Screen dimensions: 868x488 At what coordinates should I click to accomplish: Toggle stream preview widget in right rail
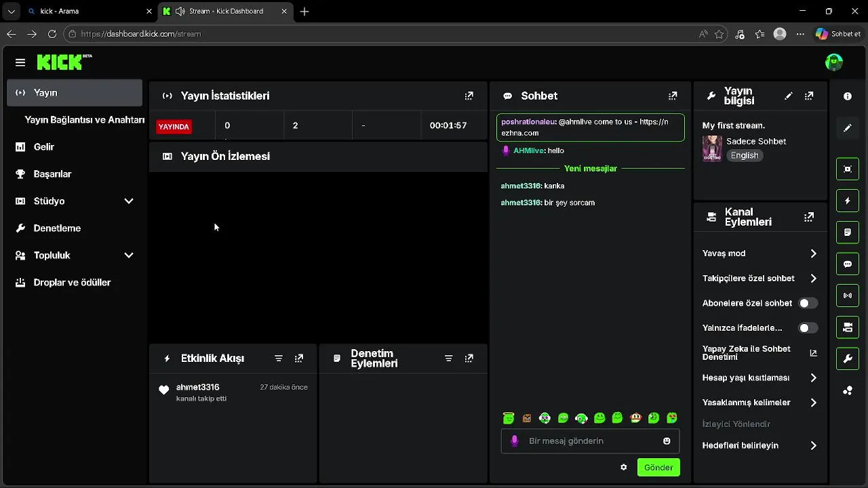848,169
